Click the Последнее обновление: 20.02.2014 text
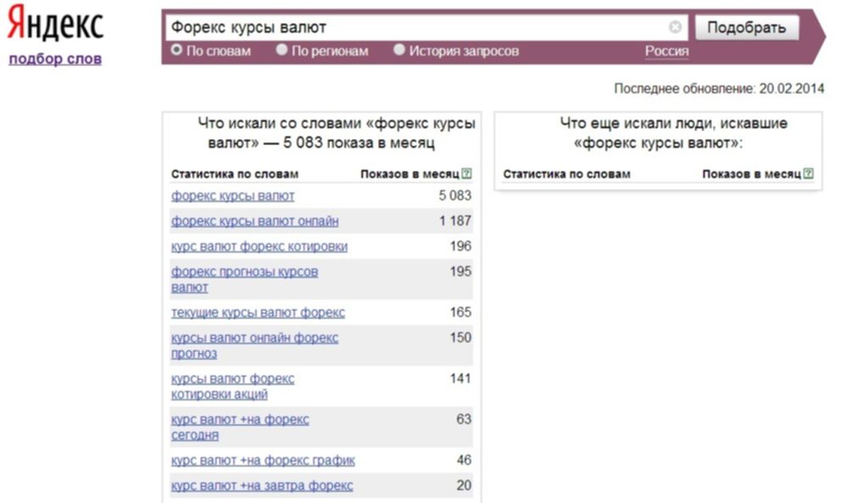Image resolution: width=868 pixels, height=503 pixels. point(719,88)
